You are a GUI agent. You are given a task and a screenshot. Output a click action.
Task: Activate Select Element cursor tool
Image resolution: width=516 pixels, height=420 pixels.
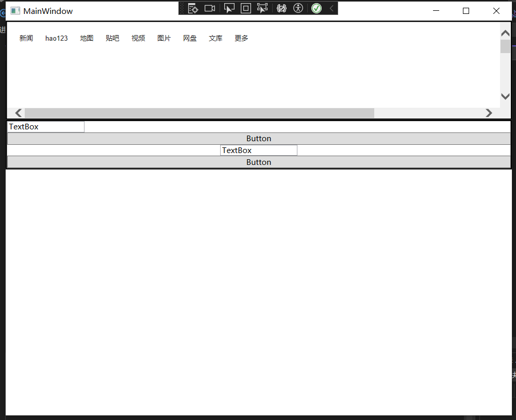pos(229,8)
